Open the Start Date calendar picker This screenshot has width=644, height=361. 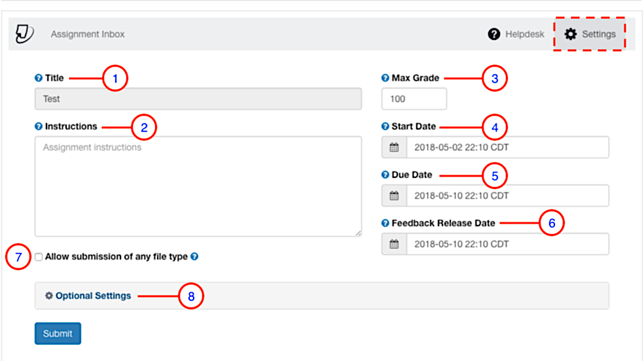(x=394, y=147)
